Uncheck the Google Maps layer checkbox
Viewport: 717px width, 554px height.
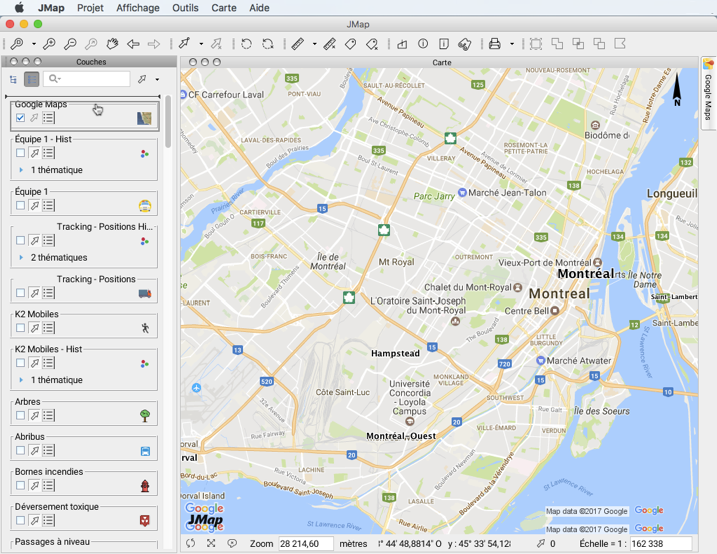[20, 118]
